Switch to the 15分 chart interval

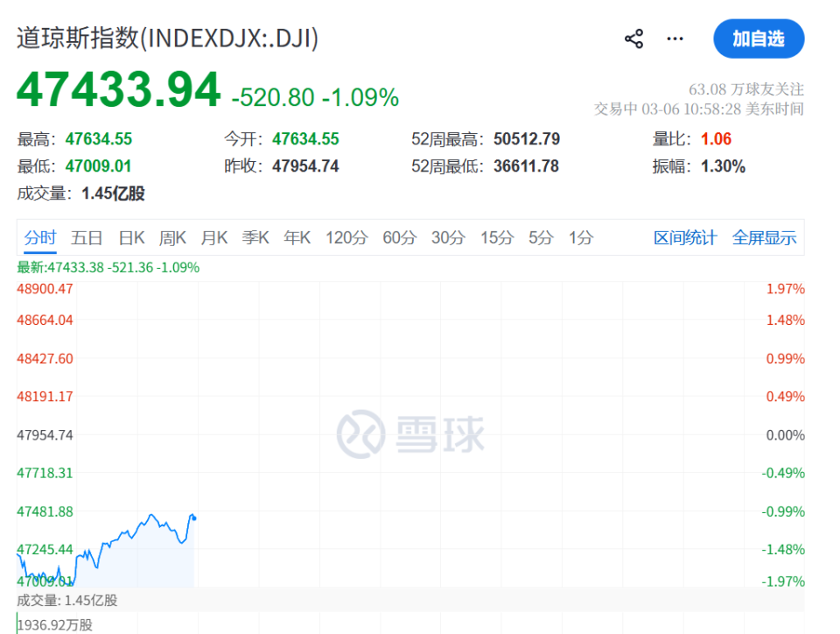496,236
